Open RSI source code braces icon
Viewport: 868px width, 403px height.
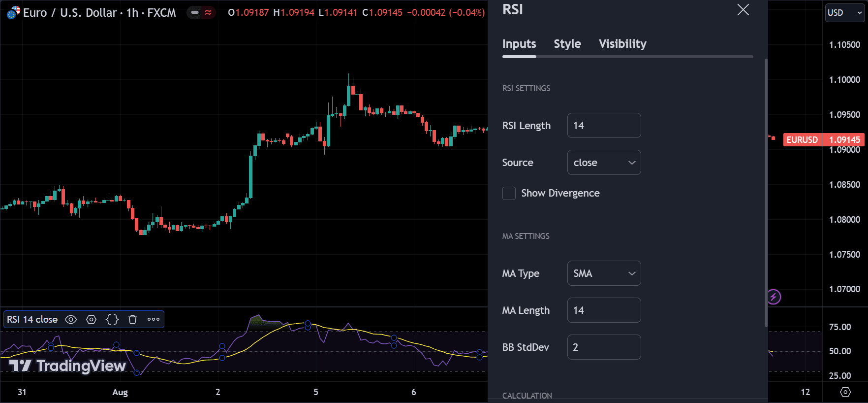pyautogui.click(x=112, y=320)
